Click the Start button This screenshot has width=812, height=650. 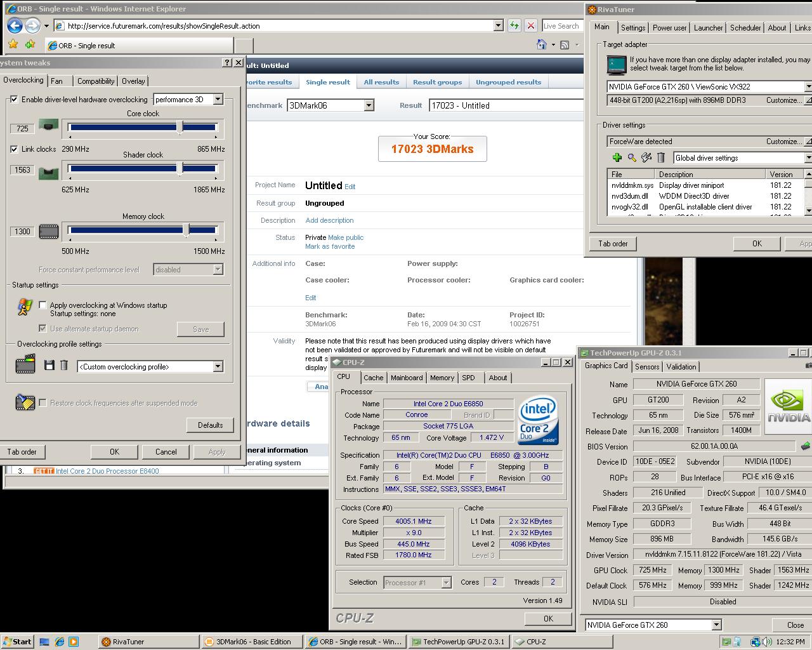(x=17, y=642)
